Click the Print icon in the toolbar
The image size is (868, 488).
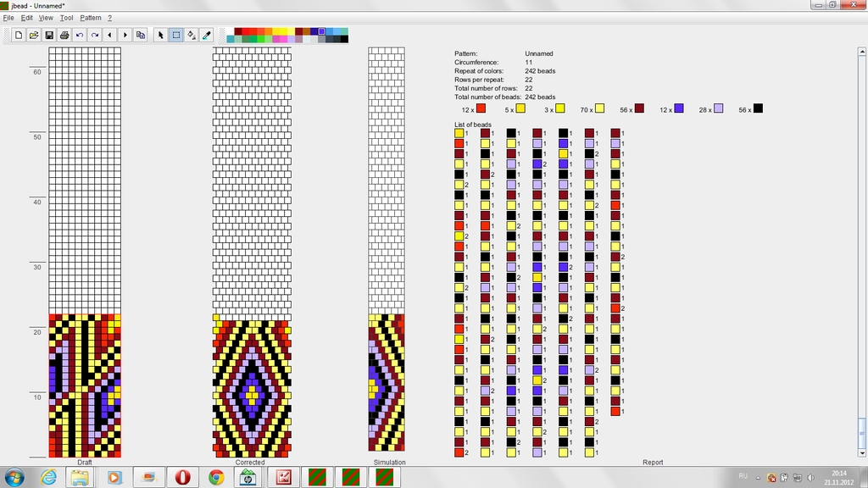coord(64,36)
